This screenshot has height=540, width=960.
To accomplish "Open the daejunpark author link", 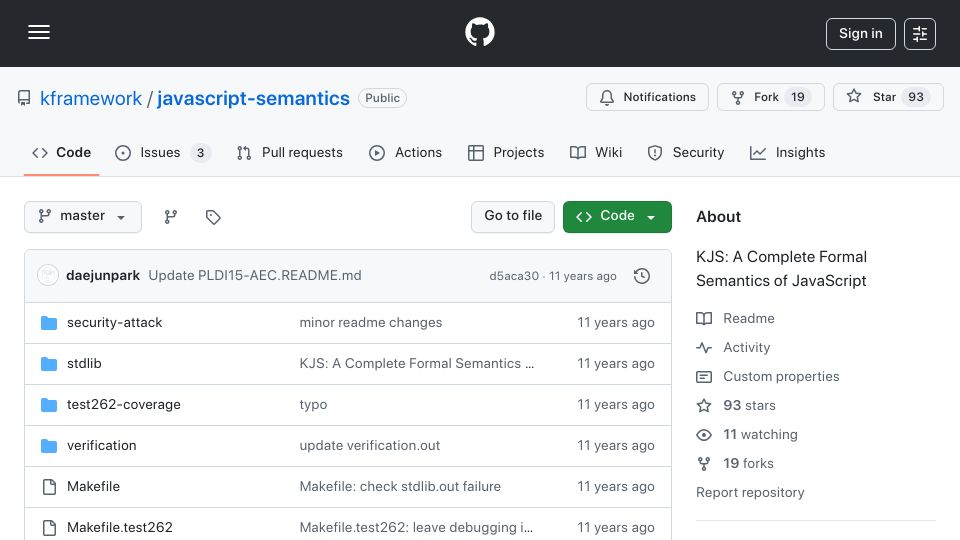I will (x=103, y=276).
